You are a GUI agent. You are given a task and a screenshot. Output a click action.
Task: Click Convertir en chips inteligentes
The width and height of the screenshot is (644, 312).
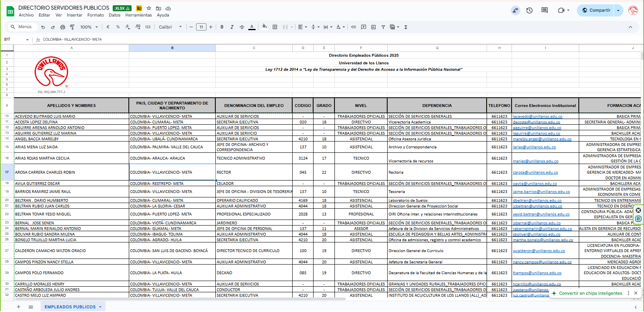[586, 293]
